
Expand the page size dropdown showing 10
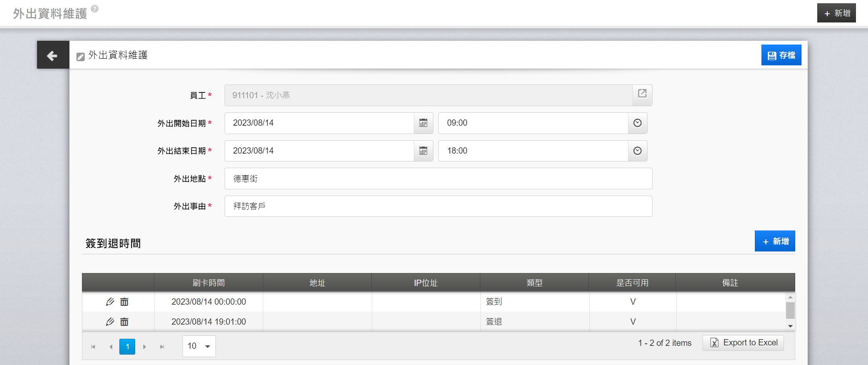click(207, 346)
